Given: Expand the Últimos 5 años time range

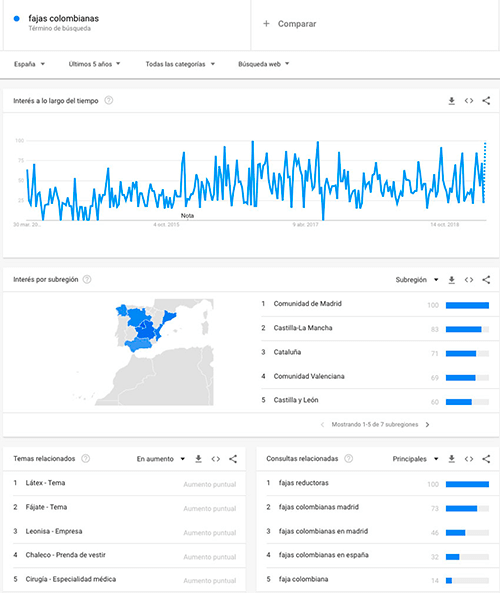Looking at the screenshot, I should tap(95, 64).
